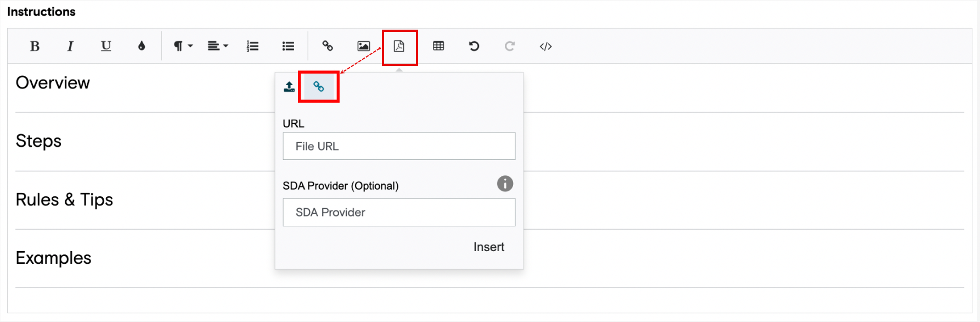Click the Insert button
This screenshot has height=322, width=980.
tap(489, 247)
